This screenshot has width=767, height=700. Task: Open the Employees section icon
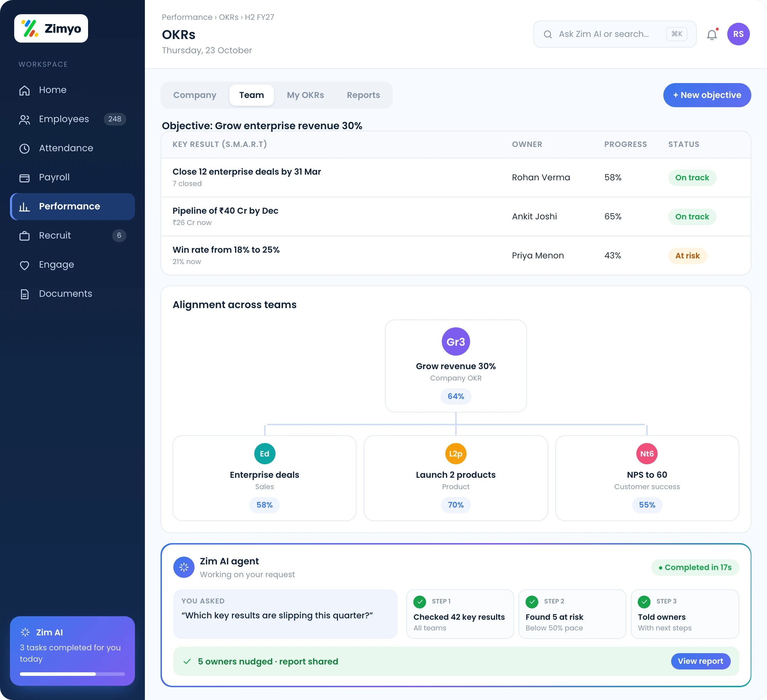25,119
